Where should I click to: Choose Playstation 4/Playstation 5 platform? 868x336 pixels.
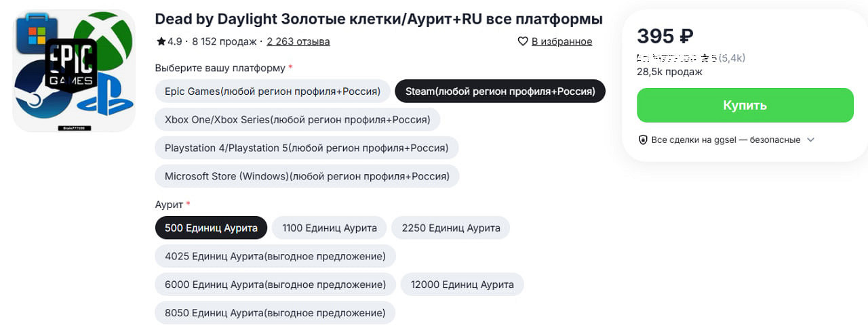tap(307, 148)
